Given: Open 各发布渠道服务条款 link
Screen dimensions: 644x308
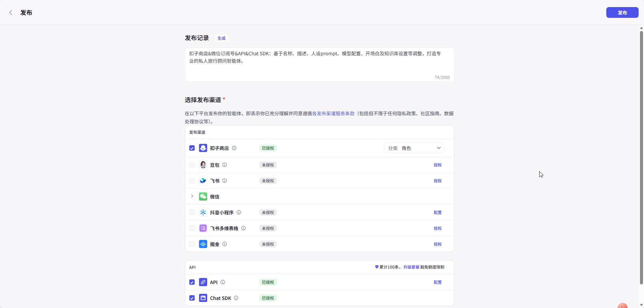Looking at the screenshot, I should tap(333, 114).
